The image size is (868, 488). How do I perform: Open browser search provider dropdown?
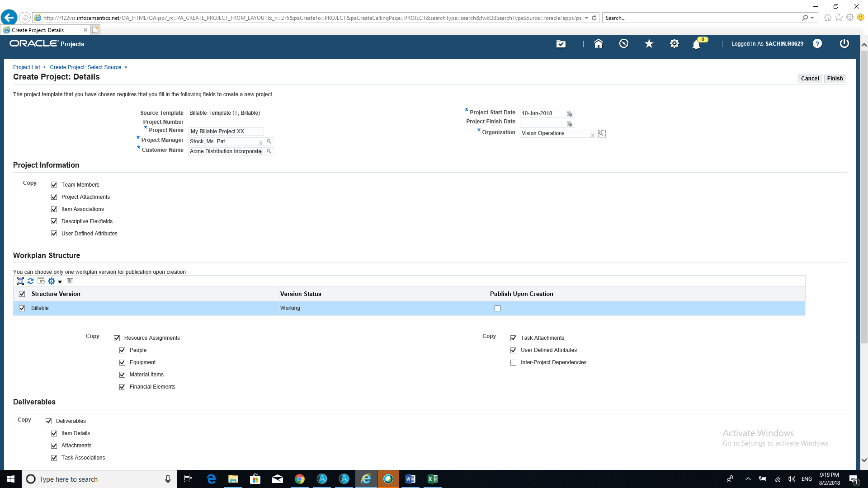812,18
